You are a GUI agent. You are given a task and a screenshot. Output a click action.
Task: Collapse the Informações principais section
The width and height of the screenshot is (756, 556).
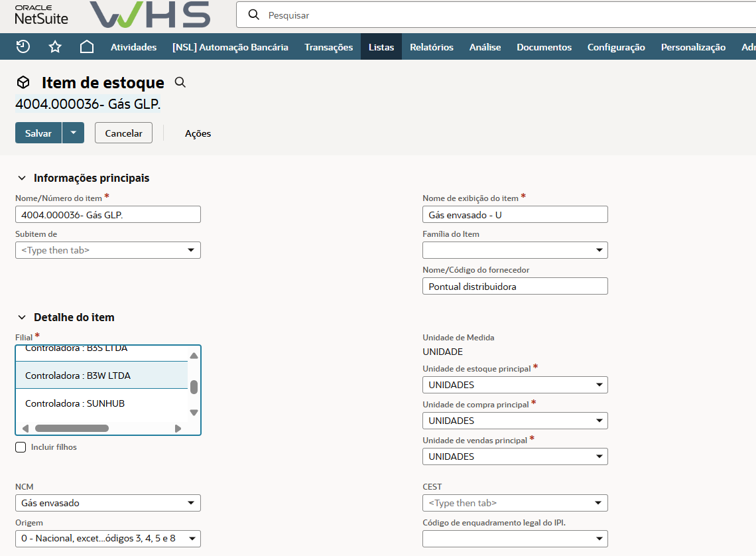(22, 178)
